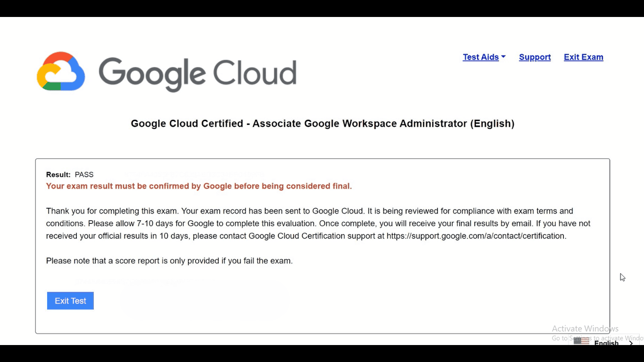Click the score report note sentence

(x=169, y=261)
